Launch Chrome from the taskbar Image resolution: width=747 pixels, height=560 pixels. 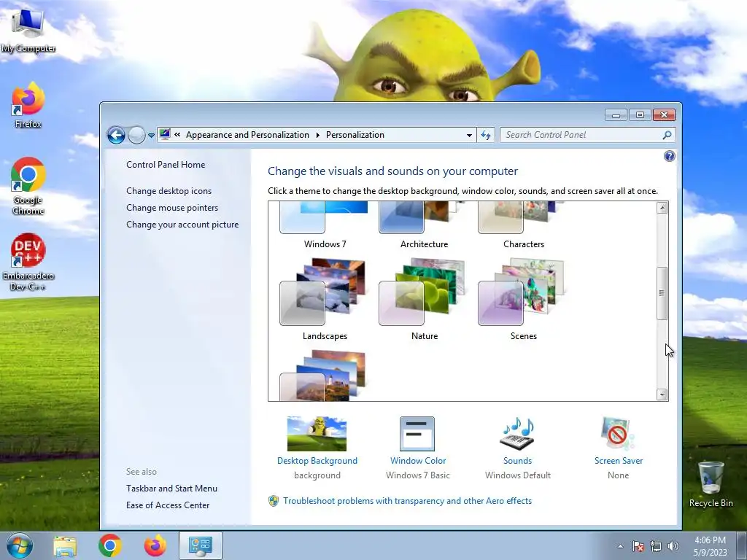110,545
